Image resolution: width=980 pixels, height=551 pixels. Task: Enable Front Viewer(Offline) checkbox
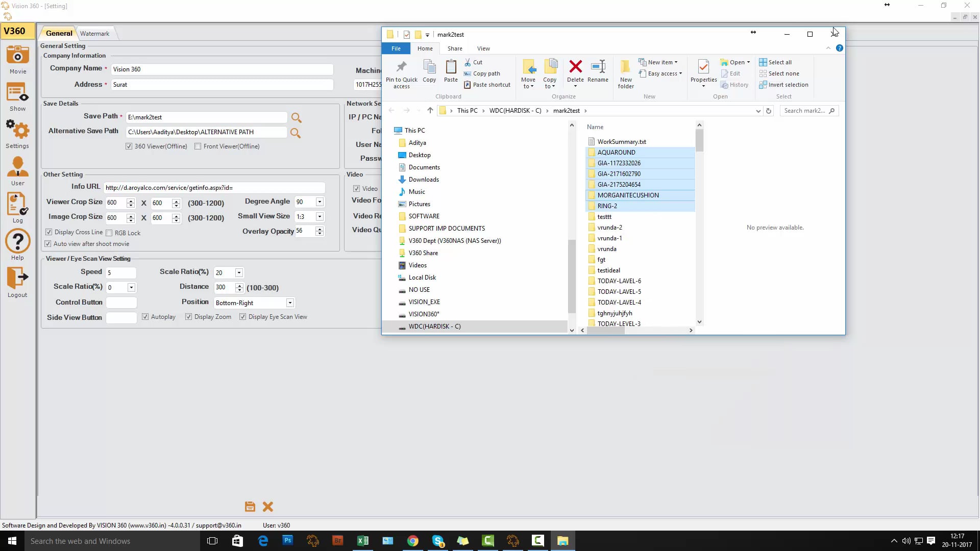[x=198, y=146]
